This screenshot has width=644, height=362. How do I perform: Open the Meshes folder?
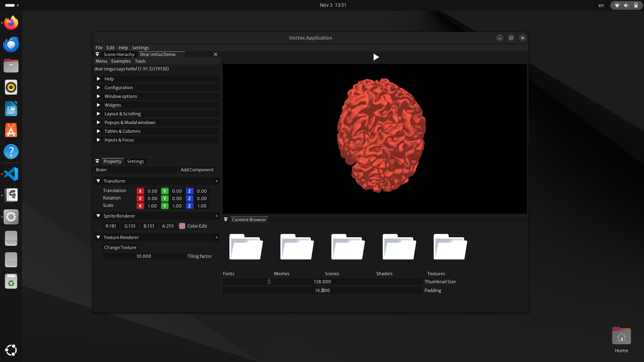coord(297,247)
